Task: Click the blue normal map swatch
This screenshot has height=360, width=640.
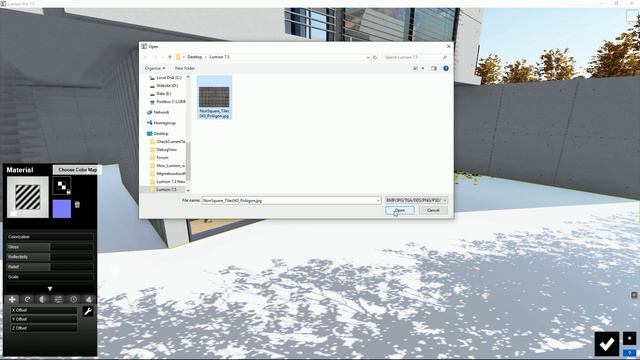Action: coord(62,209)
